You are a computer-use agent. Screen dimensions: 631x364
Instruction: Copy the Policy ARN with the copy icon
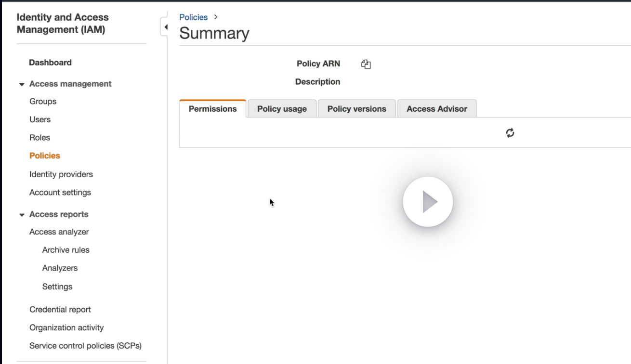click(x=366, y=65)
